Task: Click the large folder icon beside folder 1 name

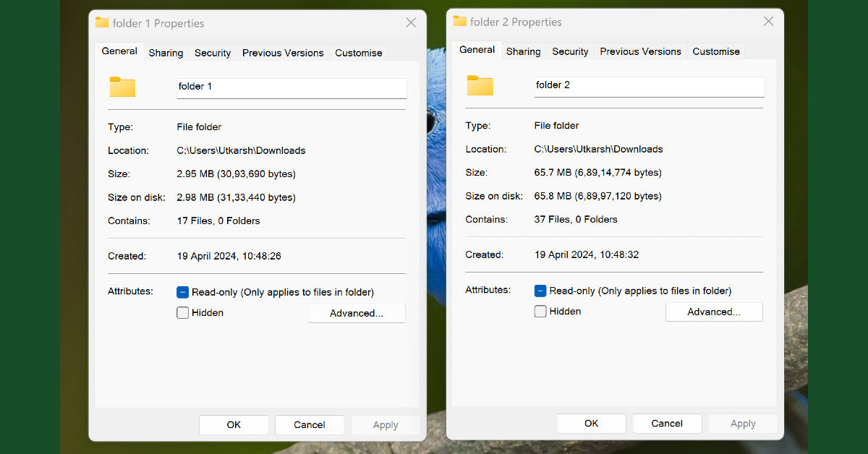Action: pos(122,87)
